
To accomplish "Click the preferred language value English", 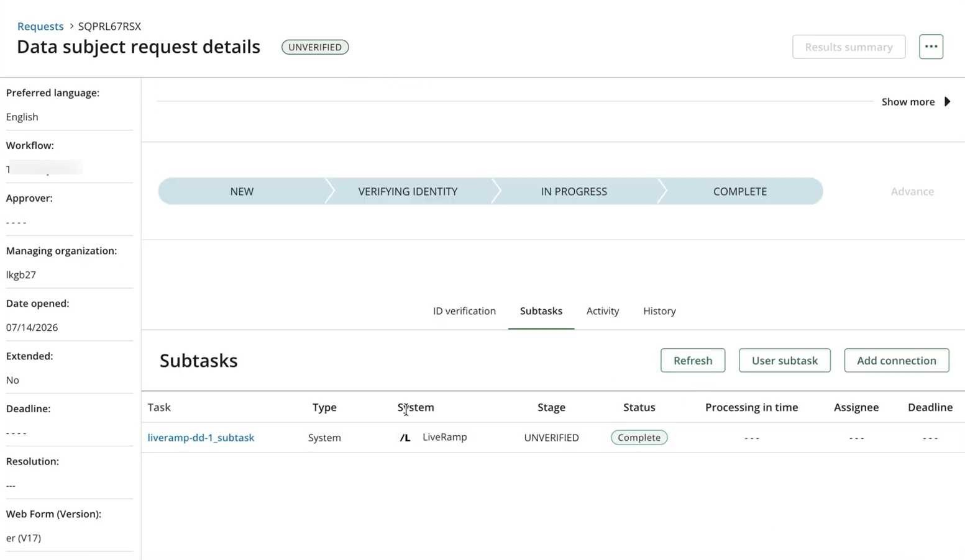I will [22, 117].
